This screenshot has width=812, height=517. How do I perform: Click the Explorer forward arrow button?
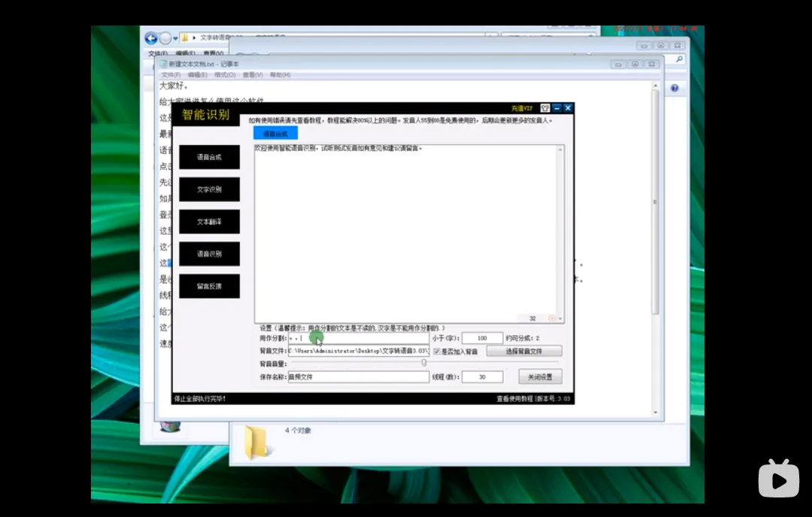tap(165, 38)
